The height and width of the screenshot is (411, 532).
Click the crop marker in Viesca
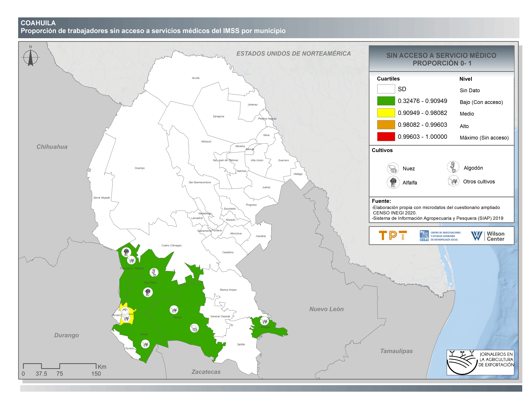click(145, 344)
